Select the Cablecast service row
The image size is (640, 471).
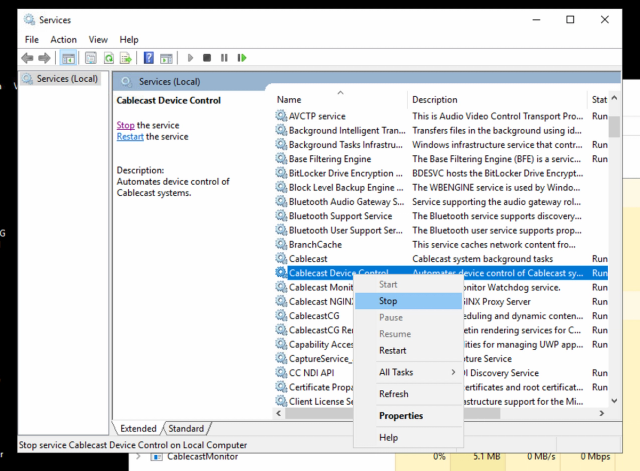pos(442,259)
